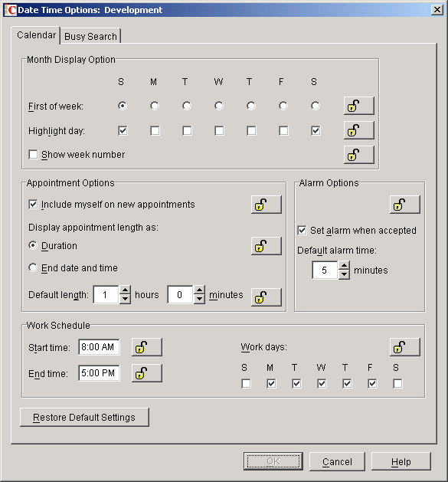
Task: Select Monday as first of week
Action: [155, 106]
